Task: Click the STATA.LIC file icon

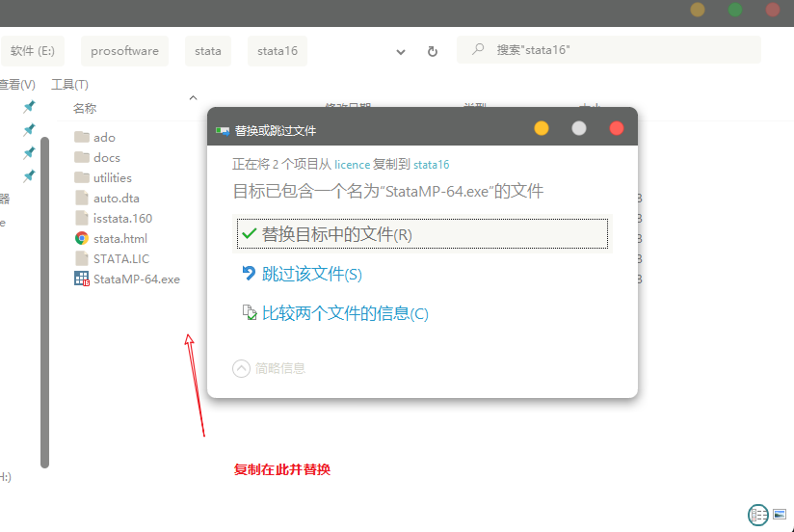Action: tap(81, 258)
